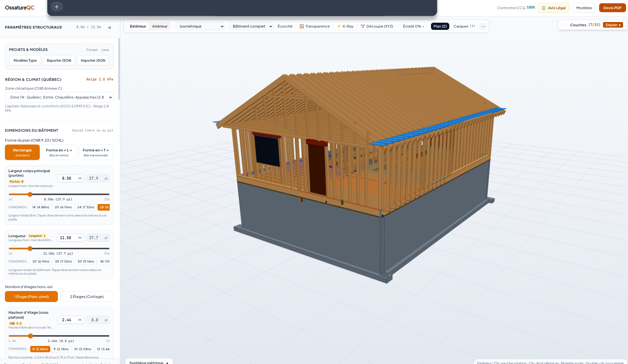Toggle Découpe (XYZ) section tool
The width and height of the screenshot is (628, 364).
point(377,26)
